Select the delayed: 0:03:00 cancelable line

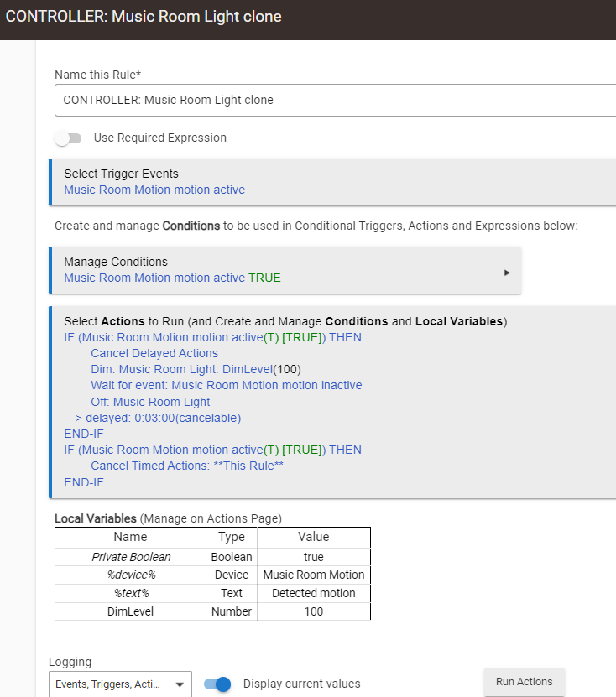point(154,418)
